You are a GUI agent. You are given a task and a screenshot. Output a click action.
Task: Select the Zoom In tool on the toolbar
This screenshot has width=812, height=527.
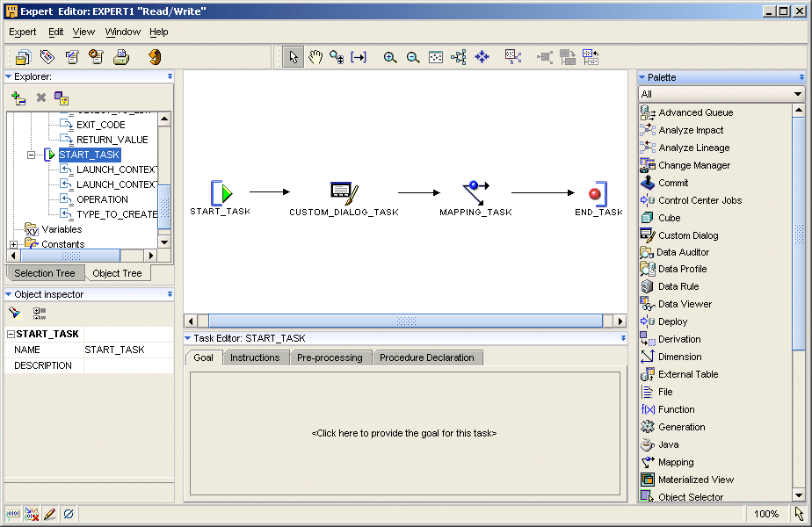(390, 56)
